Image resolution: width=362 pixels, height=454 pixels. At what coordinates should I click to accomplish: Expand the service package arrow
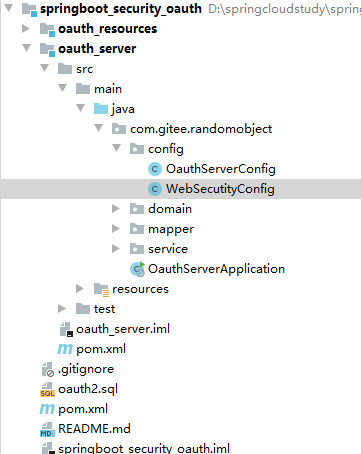click(116, 249)
